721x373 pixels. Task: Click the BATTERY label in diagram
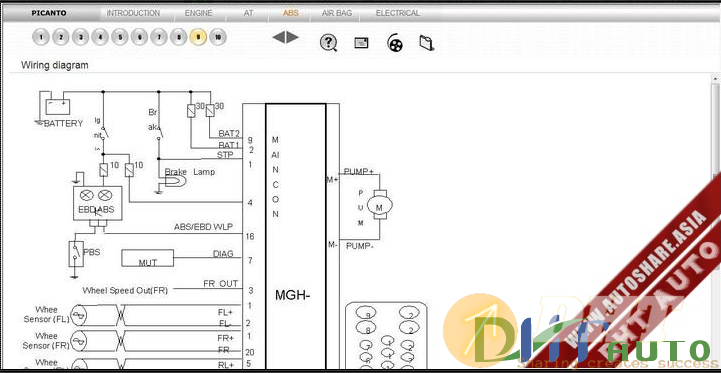click(63, 124)
